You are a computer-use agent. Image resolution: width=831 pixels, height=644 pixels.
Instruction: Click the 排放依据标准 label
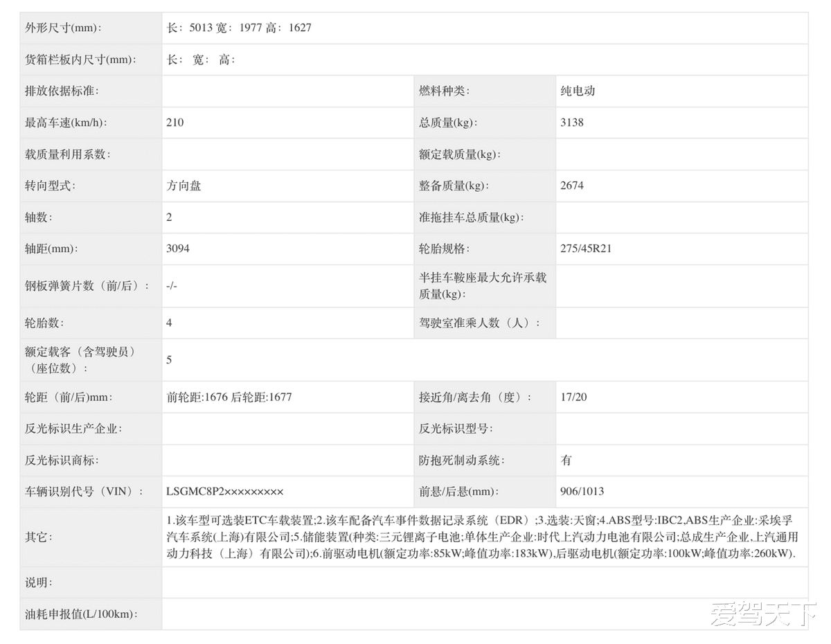[x=62, y=91]
